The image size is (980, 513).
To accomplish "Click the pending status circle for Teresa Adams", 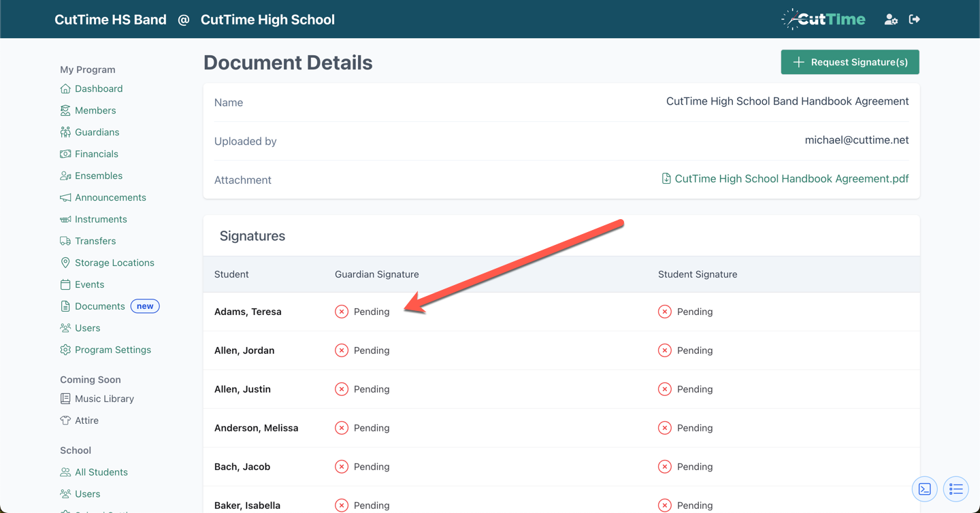I will pyautogui.click(x=341, y=311).
